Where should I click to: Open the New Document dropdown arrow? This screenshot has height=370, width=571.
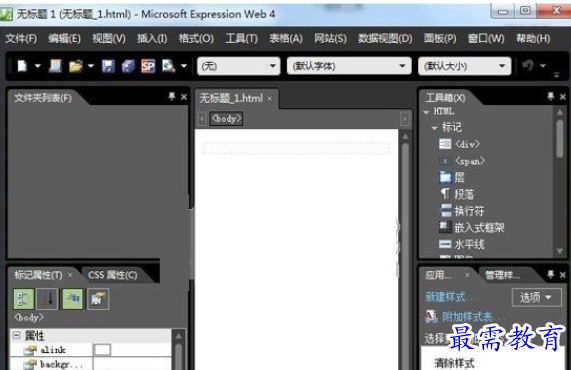coord(38,66)
